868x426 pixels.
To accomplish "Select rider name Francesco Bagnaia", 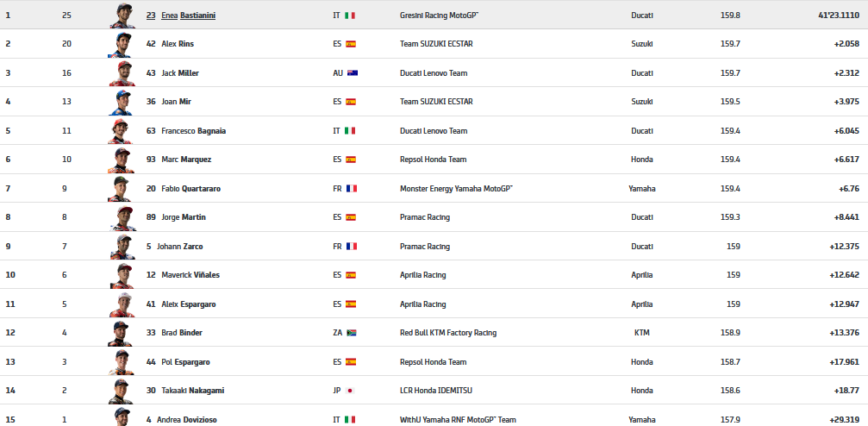I will [x=193, y=131].
